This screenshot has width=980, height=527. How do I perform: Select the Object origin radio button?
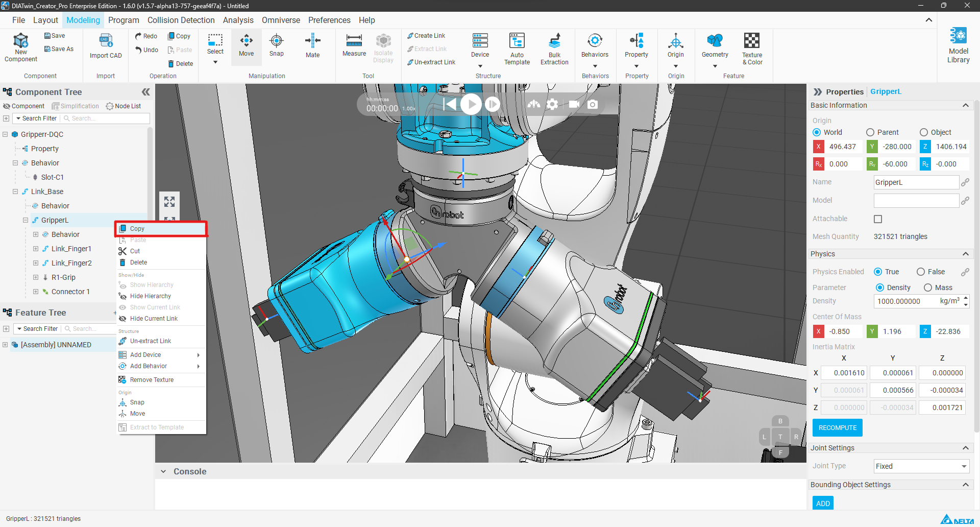[924, 132]
